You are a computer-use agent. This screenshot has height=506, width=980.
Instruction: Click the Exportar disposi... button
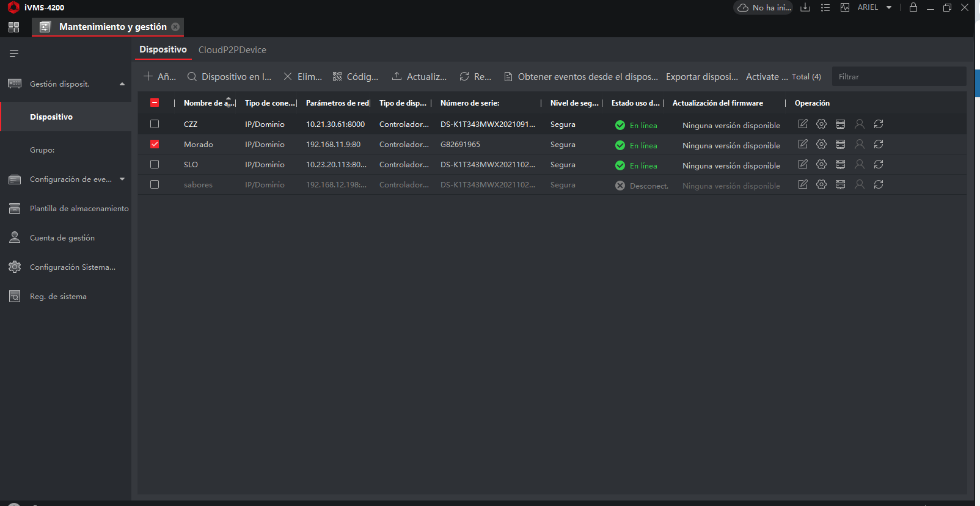coord(701,77)
